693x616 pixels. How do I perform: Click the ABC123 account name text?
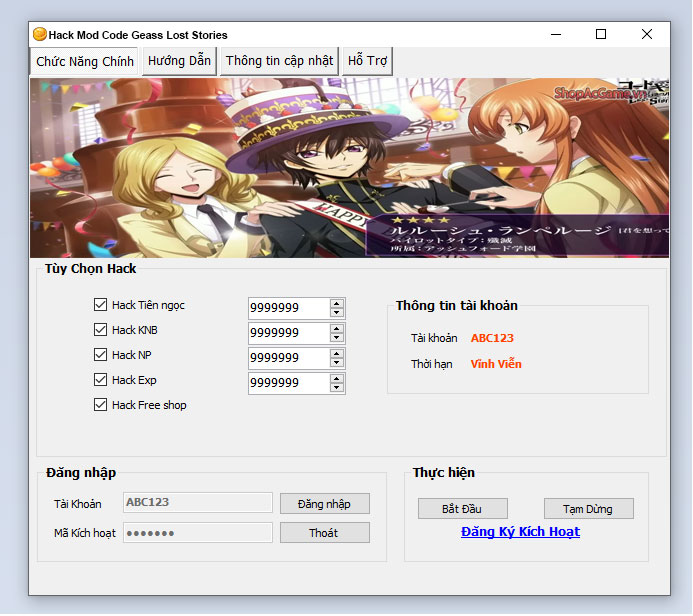pyautogui.click(x=492, y=338)
